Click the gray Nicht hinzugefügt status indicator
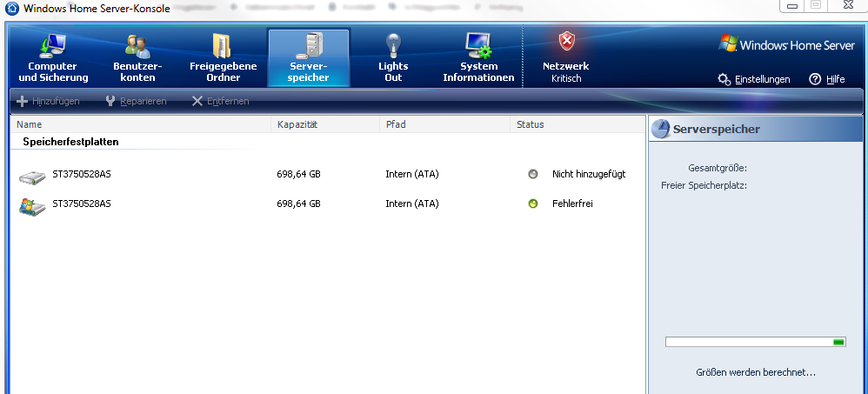 click(x=533, y=174)
